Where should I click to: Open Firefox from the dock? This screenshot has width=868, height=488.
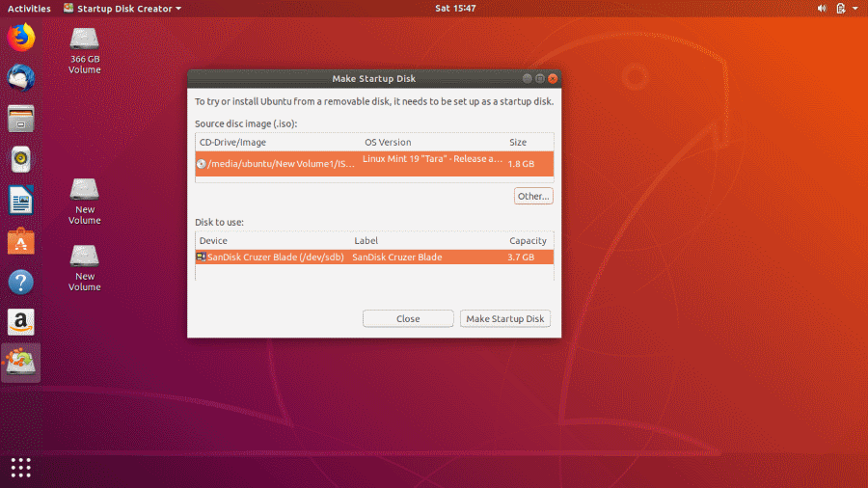pos(21,39)
